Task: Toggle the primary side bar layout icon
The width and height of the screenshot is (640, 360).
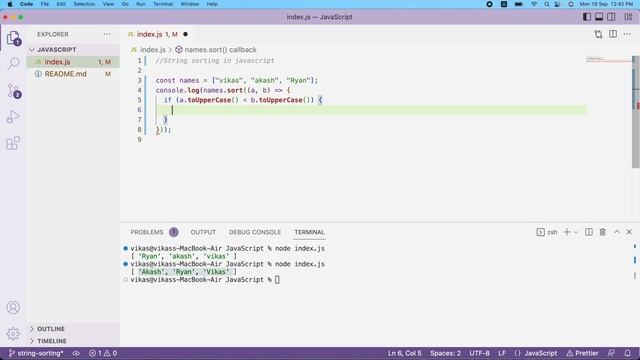Action: click(x=587, y=17)
